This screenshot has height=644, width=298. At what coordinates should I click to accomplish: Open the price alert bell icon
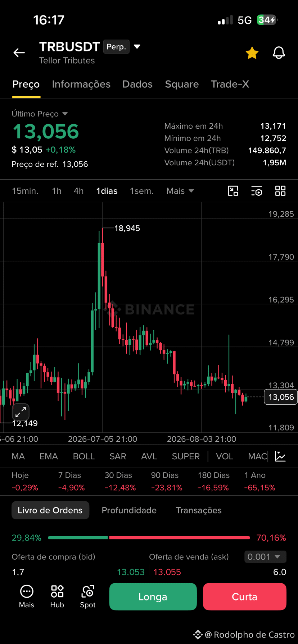[x=279, y=53]
